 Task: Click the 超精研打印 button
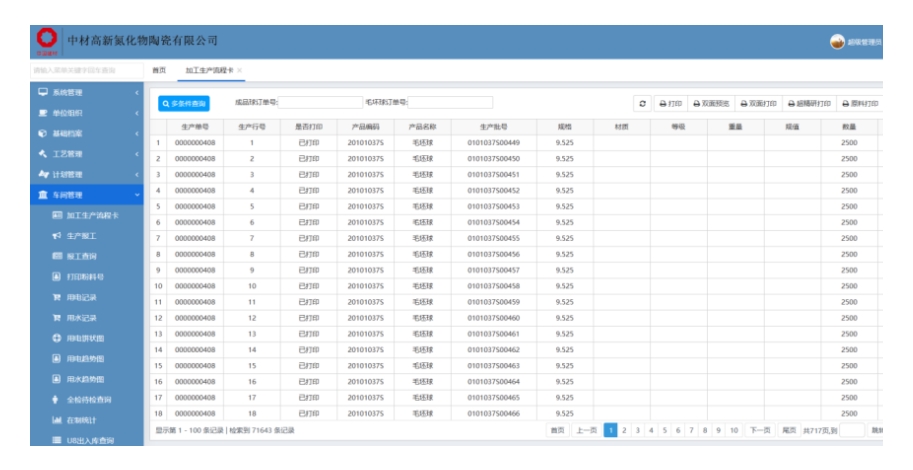809,104
